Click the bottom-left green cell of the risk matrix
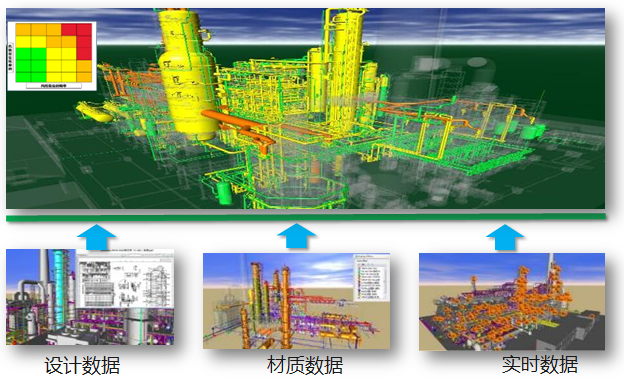This screenshot has width=624, height=383. click(x=23, y=77)
